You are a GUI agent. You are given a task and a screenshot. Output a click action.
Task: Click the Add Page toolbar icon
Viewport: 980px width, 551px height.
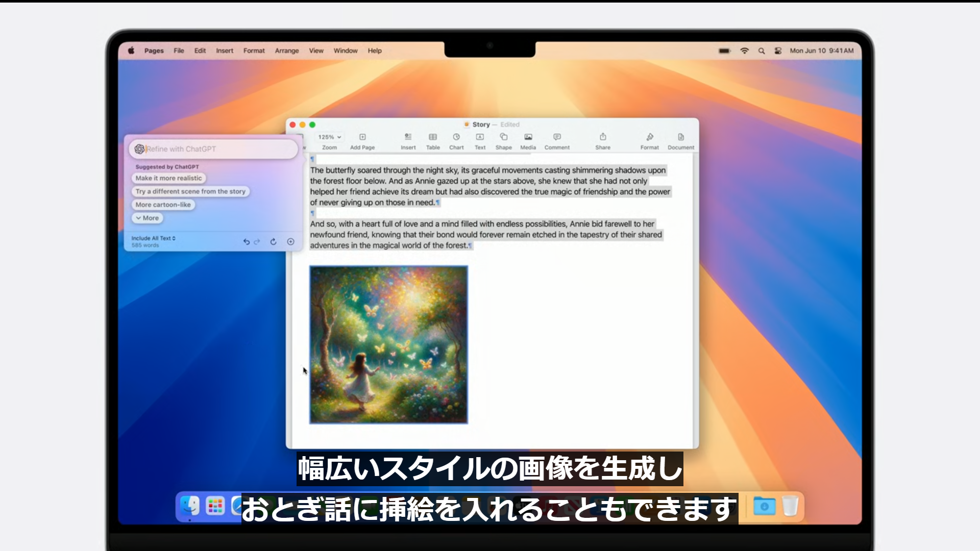tap(362, 137)
